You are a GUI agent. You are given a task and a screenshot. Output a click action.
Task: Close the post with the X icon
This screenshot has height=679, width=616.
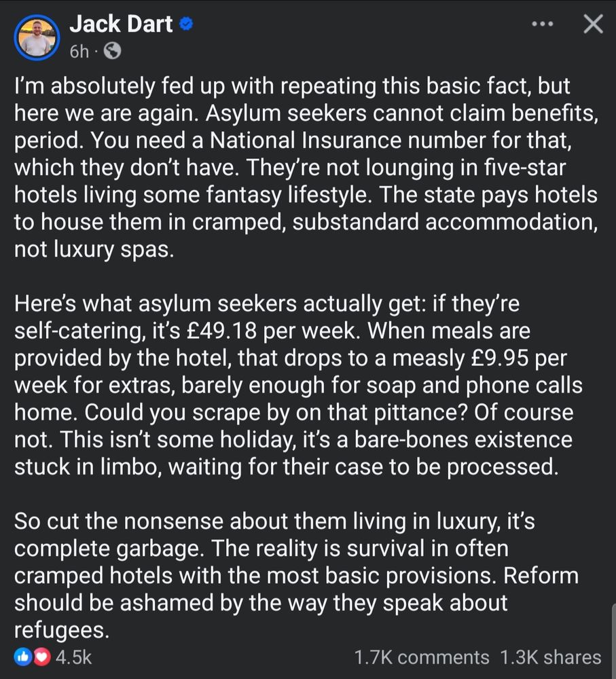593,24
